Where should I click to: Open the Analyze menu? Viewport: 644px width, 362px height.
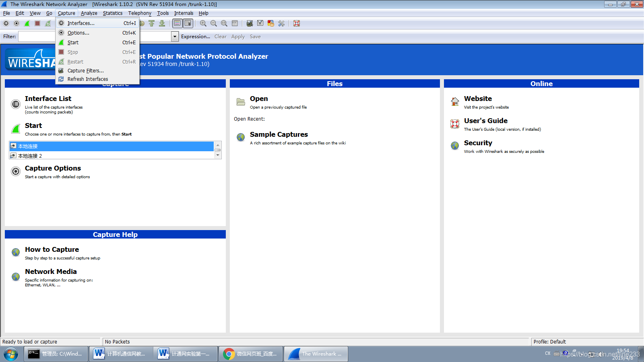click(x=89, y=13)
